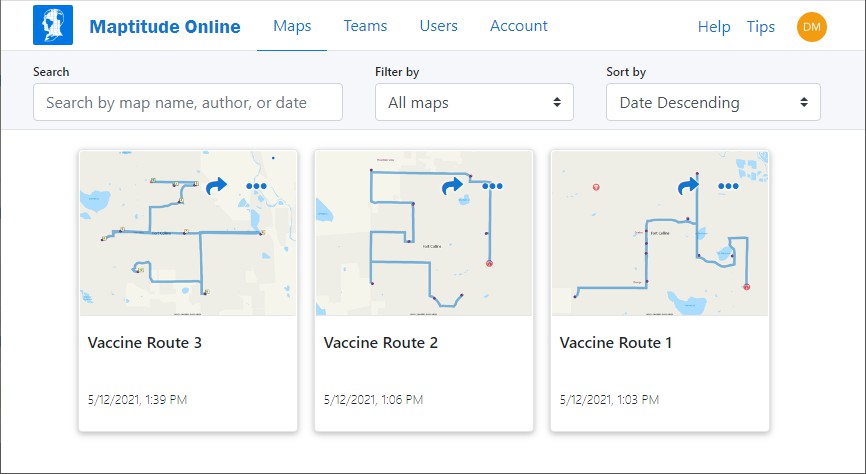Open the DM user avatar menu
Viewport: 866px width, 474px height.
point(811,27)
